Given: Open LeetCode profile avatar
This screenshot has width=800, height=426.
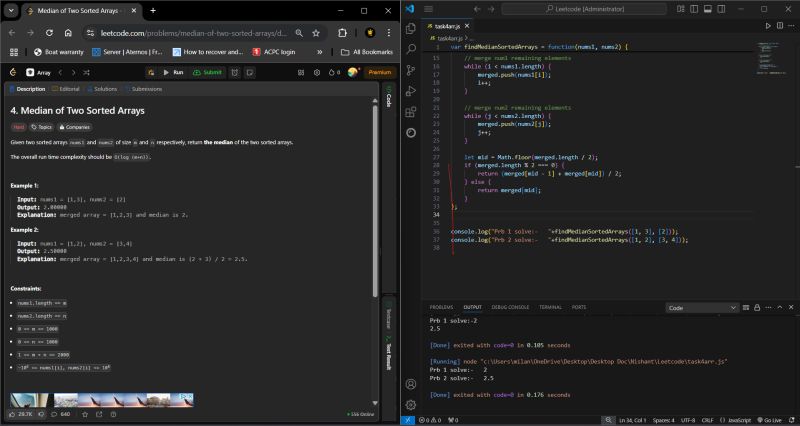Looking at the screenshot, I should 353,72.
